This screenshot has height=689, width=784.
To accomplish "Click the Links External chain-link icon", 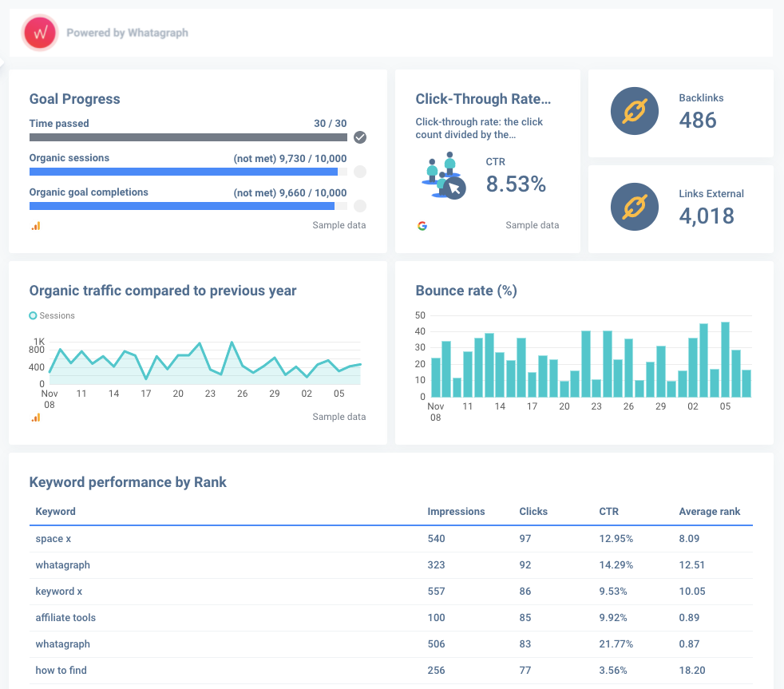I will coord(634,207).
